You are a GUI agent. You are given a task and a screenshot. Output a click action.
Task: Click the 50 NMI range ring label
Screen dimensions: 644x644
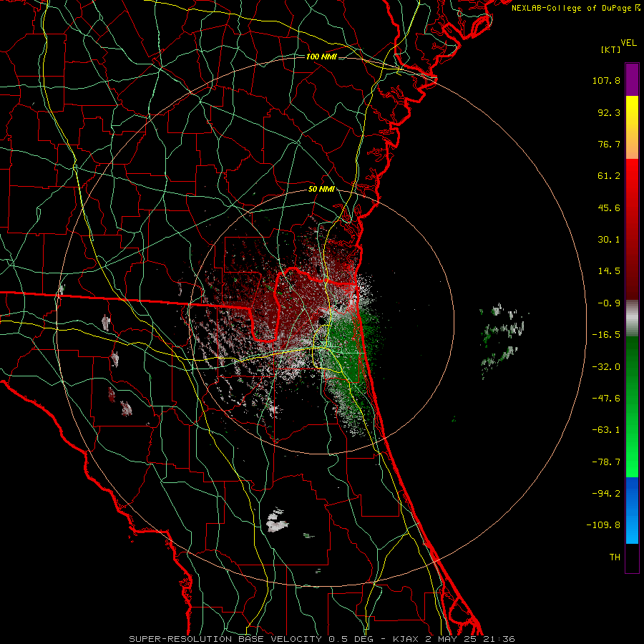coord(321,189)
